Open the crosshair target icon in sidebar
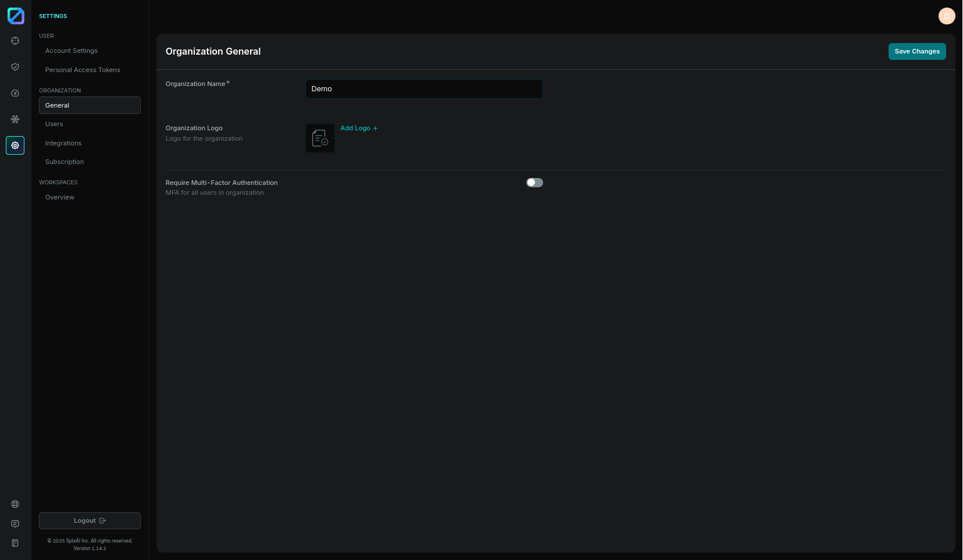The width and height of the screenshot is (963, 560). [15, 41]
